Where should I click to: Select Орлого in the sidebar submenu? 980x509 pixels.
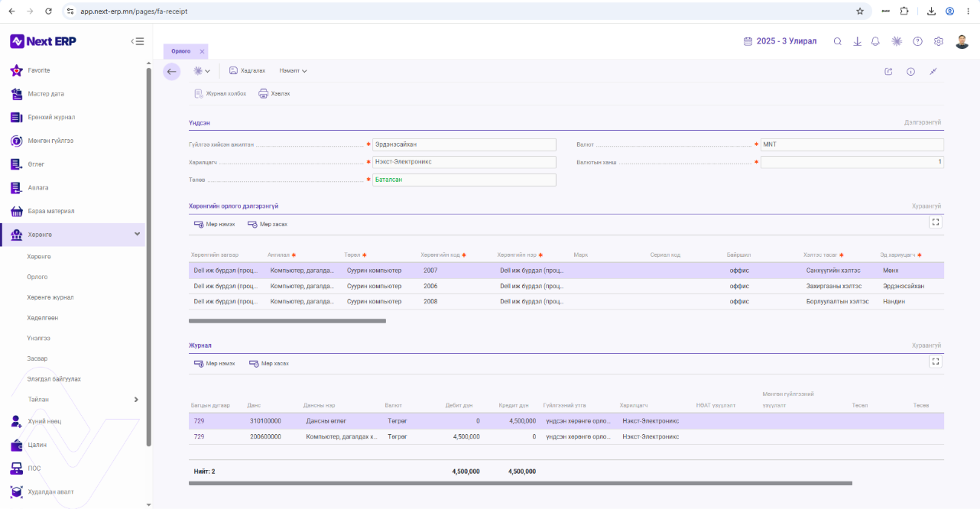point(37,277)
